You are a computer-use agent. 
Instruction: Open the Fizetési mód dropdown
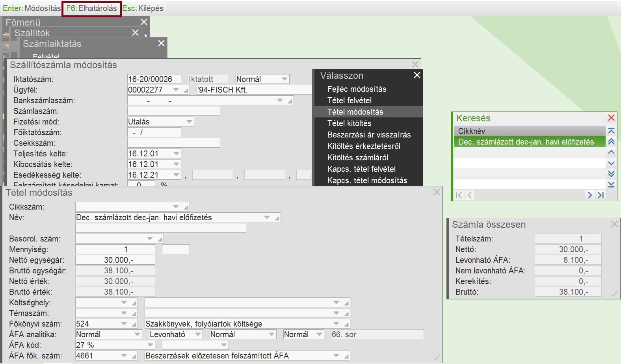click(189, 122)
